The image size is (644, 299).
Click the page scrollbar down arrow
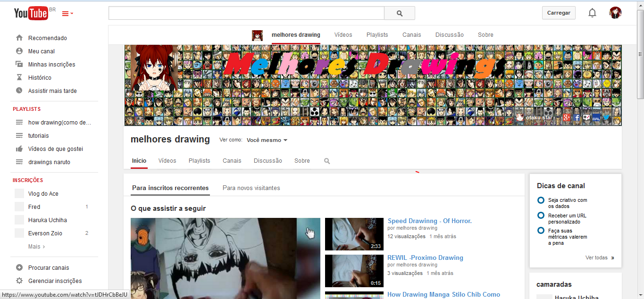coord(640,295)
